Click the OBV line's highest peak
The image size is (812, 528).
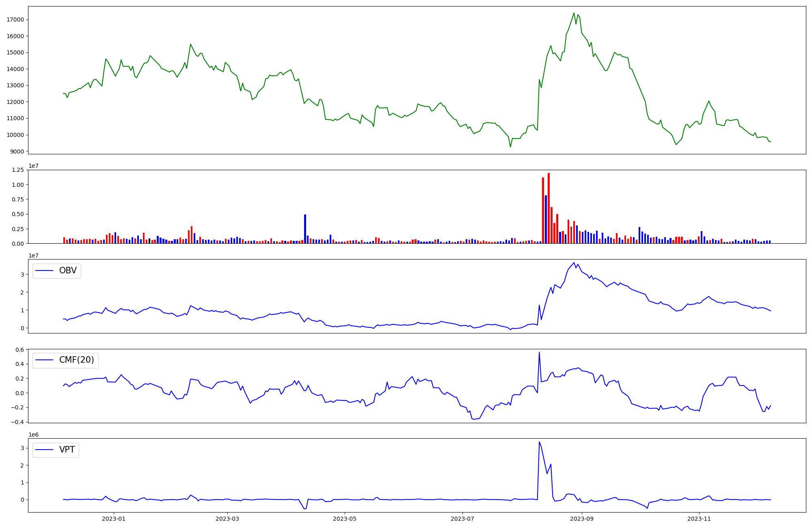574,263
